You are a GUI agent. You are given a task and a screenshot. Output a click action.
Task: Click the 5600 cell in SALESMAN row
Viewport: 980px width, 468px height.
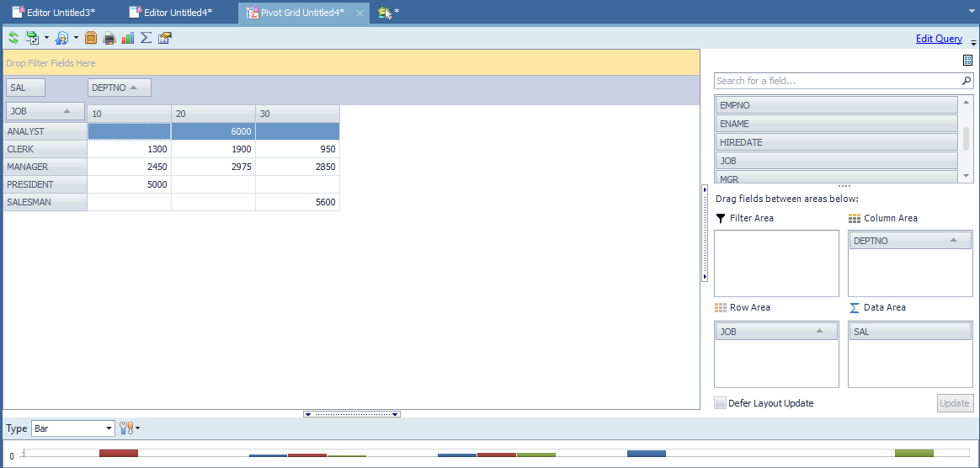click(298, 202)
